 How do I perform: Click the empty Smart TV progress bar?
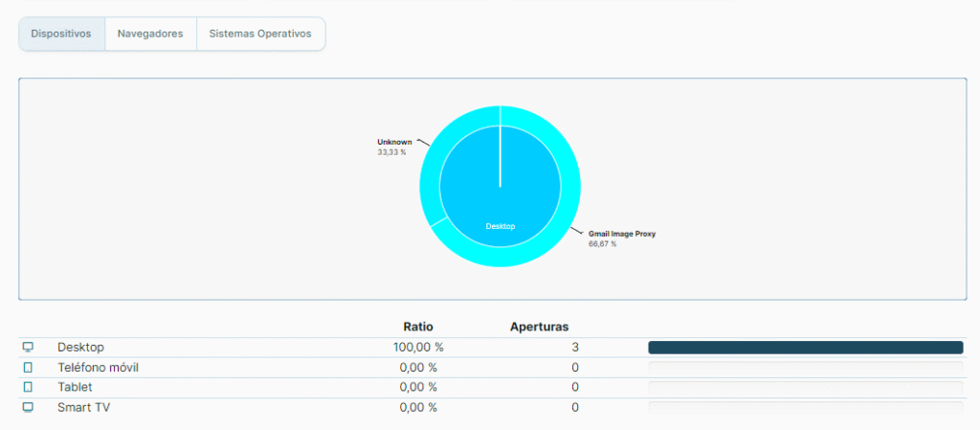[805, 407]
